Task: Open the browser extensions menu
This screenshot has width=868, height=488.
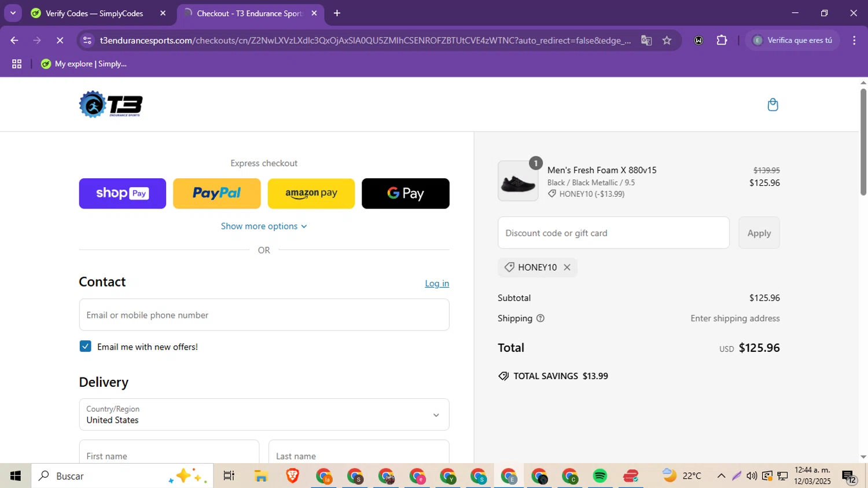Action: 722,41
